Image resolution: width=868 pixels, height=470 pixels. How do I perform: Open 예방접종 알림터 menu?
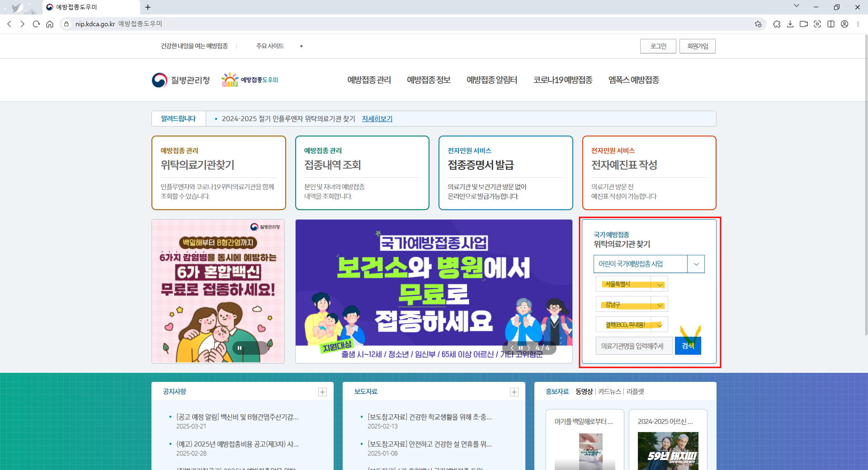[x=492, y=80]
